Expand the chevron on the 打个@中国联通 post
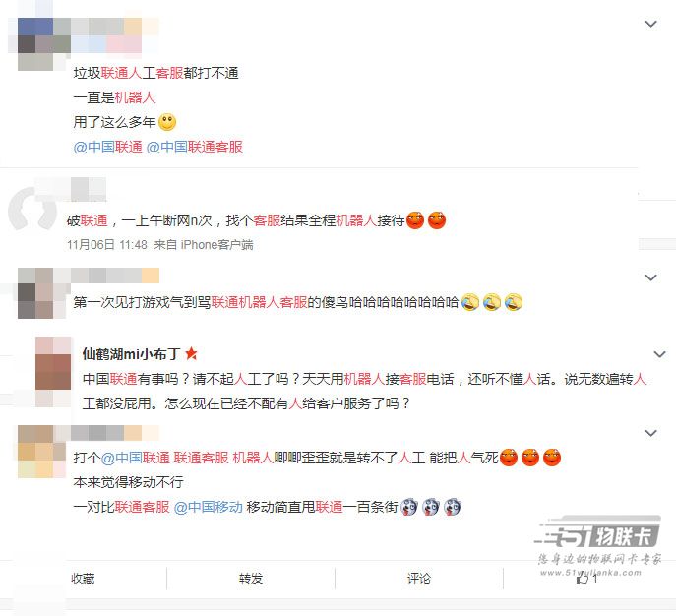676x616 pixels. [x=650, y=433]
